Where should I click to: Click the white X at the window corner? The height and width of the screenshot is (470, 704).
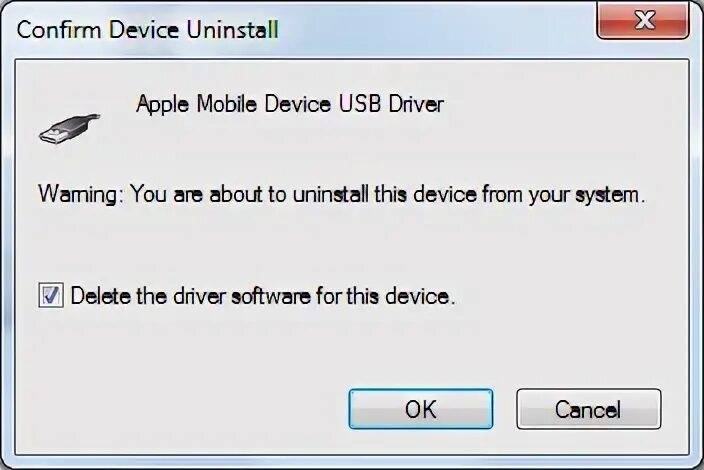tap(645, 20)
